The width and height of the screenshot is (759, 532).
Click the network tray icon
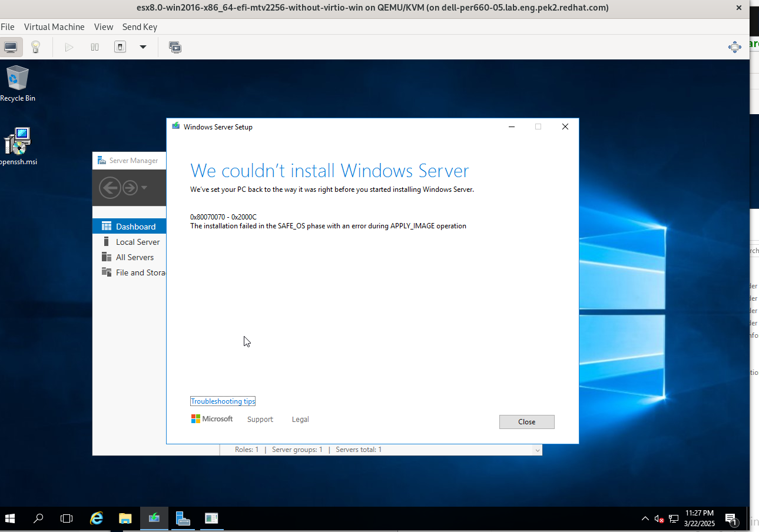[x=674, y=519]
